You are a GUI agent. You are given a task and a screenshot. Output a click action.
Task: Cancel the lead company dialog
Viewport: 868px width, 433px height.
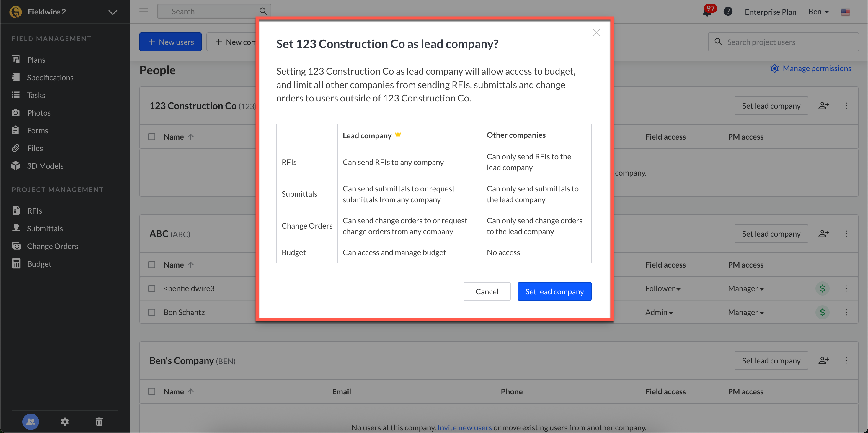(487, 291)
